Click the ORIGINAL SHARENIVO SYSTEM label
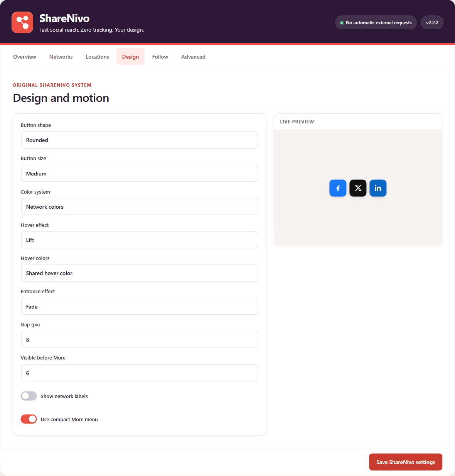Image resolution: width=455 pixels, height=476 pixels. pyautogui.click(x=52, y=85)
